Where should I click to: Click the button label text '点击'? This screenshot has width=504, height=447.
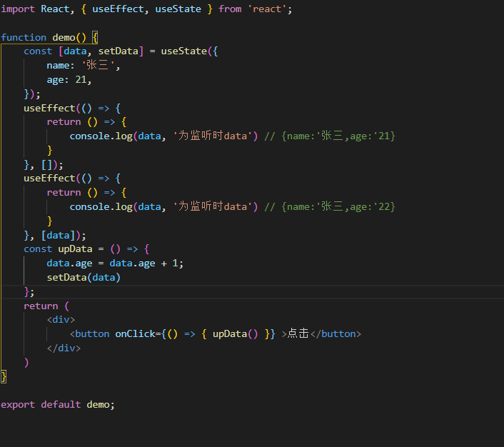click(x=298, y=333)
